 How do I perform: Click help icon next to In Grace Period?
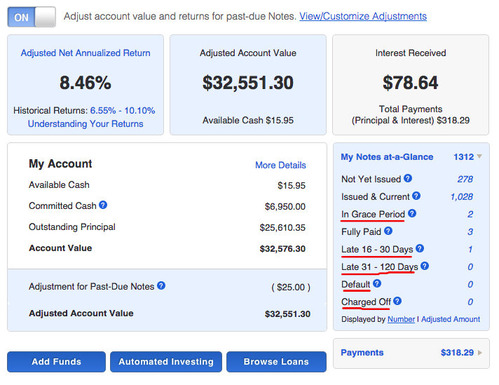pyautogui.click(x=412, y=213)
